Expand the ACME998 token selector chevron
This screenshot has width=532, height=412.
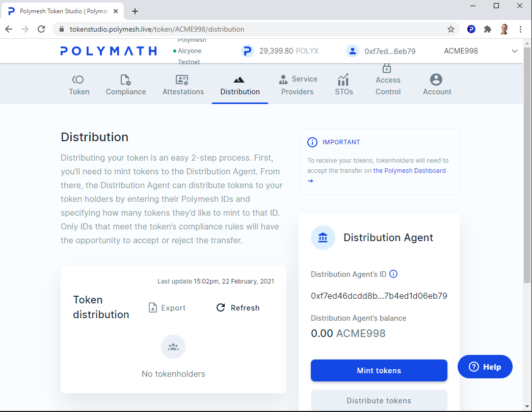[x=515, y=51]
